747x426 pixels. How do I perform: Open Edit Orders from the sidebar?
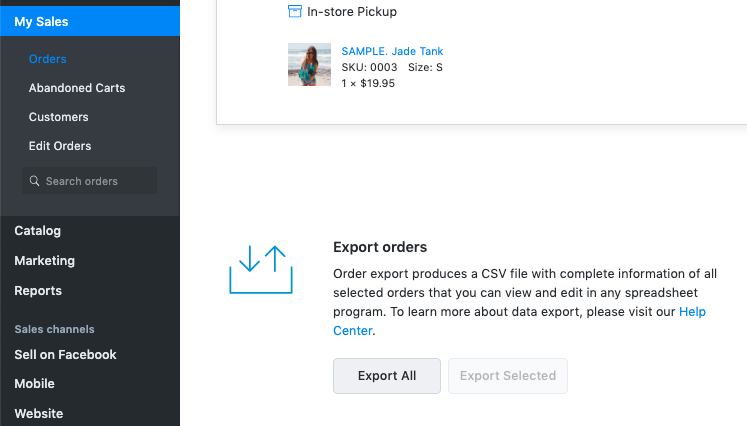coord(60,146)
